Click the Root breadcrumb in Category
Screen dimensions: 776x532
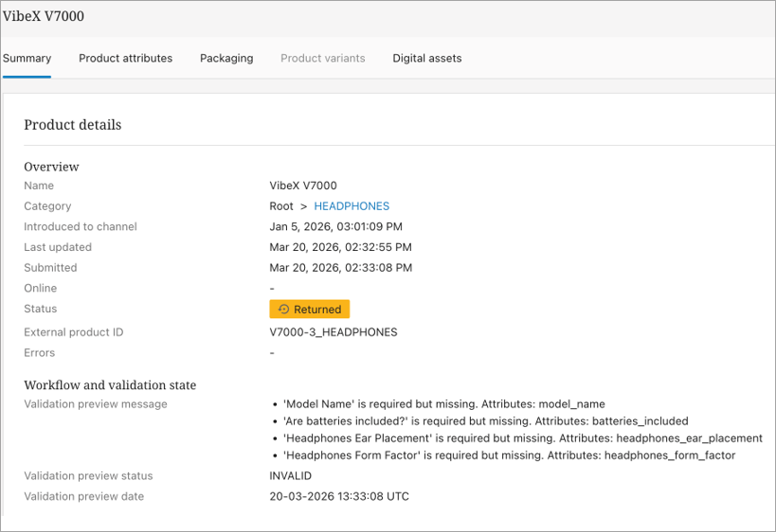281,206
